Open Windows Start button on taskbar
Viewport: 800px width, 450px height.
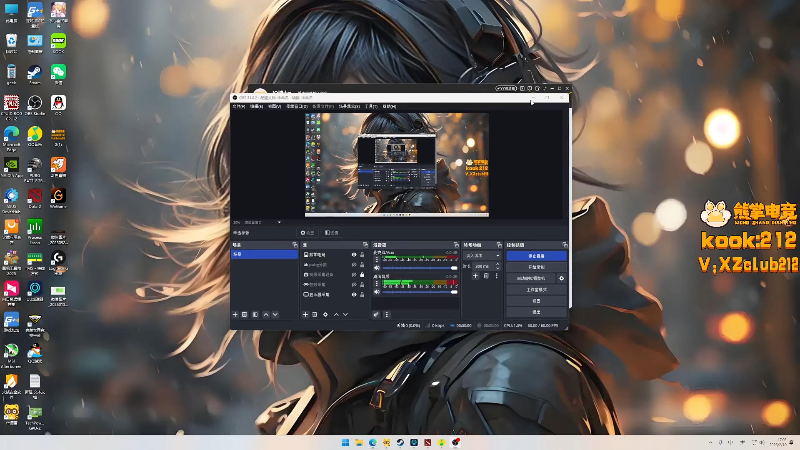pyautogui.click(x=345, y=442)
